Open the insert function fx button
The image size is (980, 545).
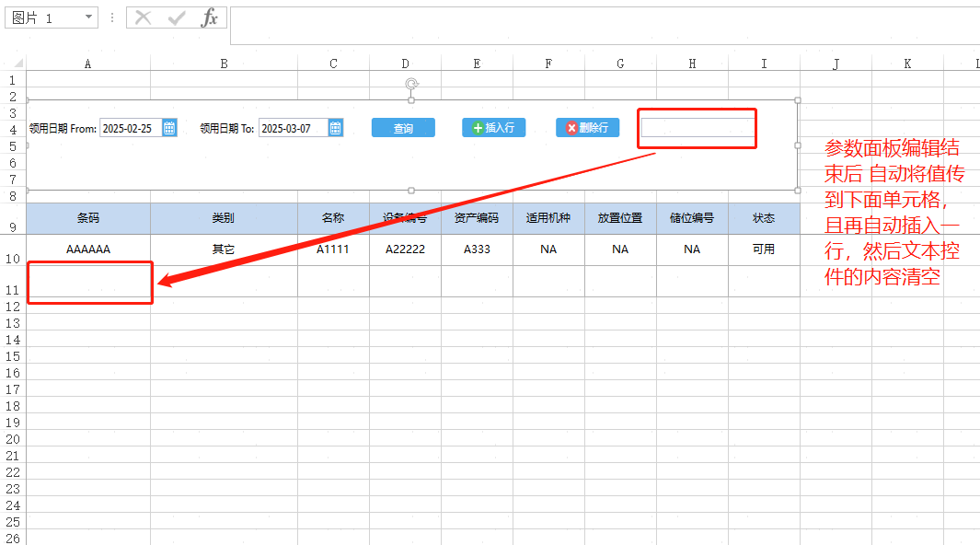tap(210, 18)
